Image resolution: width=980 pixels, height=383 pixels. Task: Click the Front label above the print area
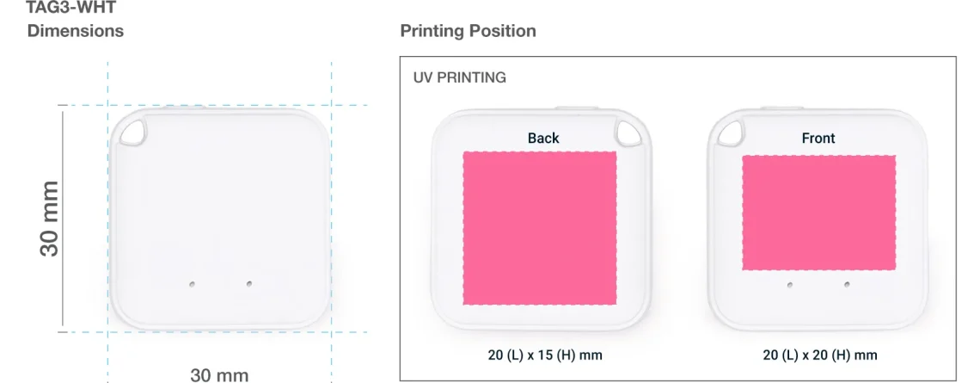click(818, 138)
